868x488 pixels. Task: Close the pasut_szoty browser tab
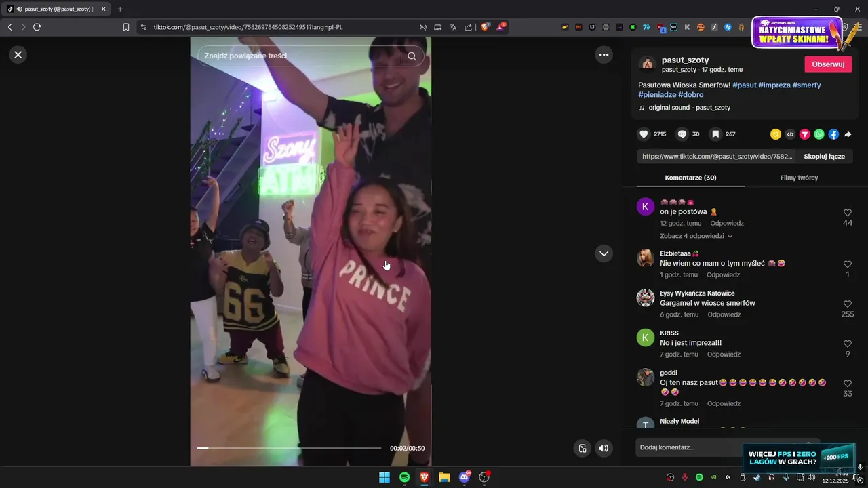(x=103, y=9)
